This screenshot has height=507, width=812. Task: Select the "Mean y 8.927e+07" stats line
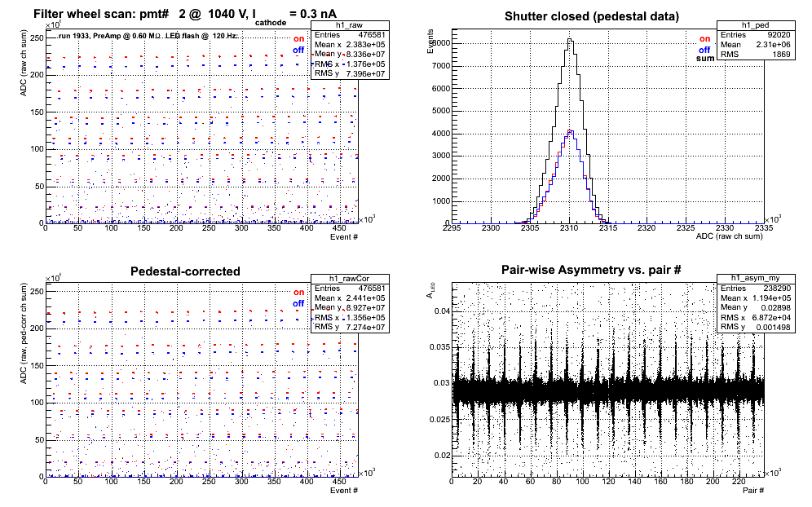[x=350, y=307]
